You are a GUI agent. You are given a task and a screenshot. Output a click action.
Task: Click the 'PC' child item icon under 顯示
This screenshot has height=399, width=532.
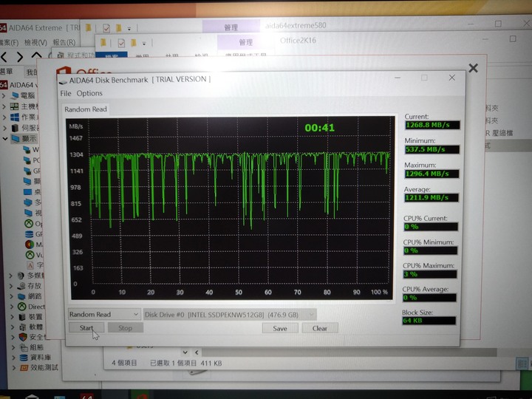pyautogui.click(x=27, y=160)
